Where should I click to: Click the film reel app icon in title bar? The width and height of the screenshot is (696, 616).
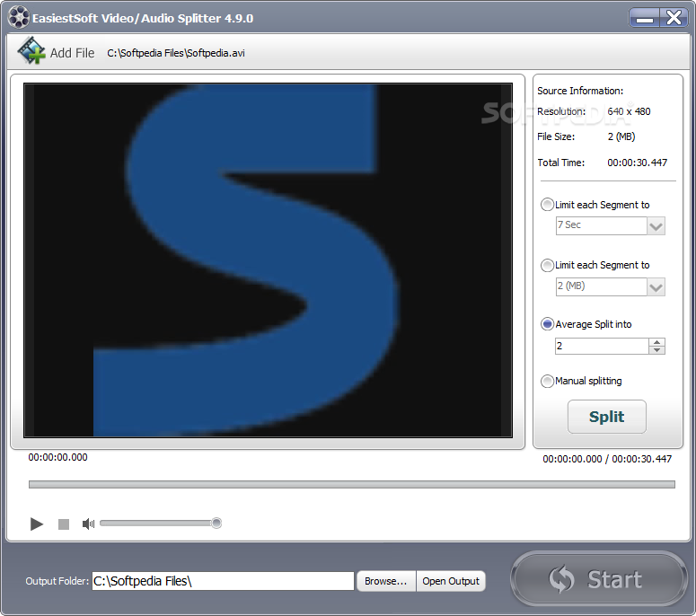pyautogui.click(x=19, y=18)
